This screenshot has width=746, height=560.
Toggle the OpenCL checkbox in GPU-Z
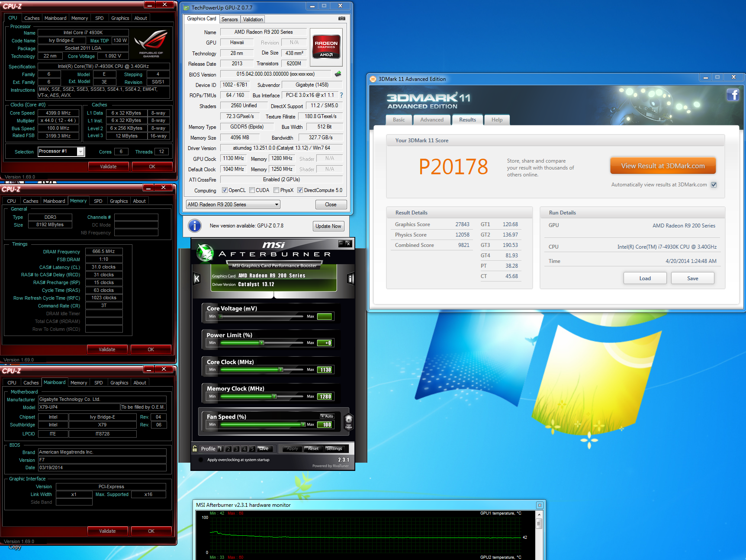(x=225, y=190)
